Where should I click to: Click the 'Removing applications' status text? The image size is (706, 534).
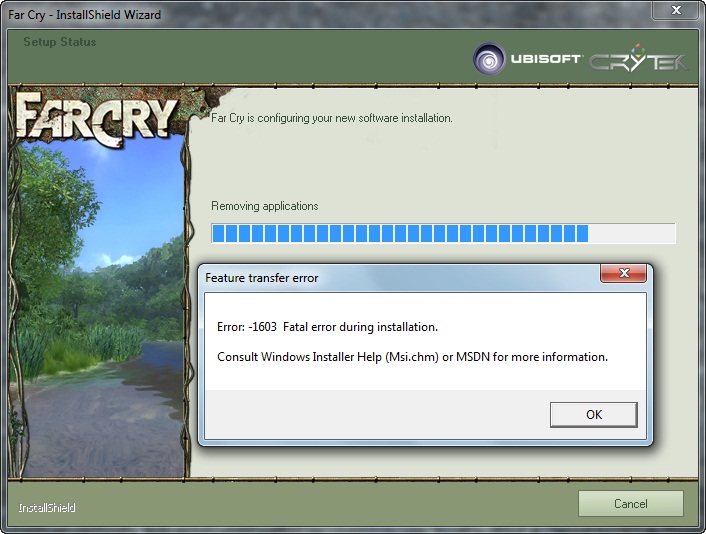click(x=265, y=206)
